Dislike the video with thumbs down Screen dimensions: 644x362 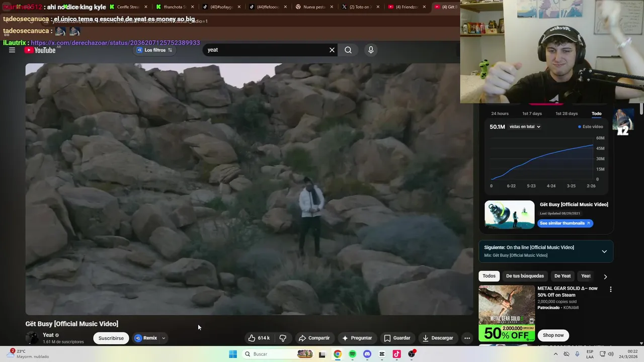pyautogui.click(x=283, y=338)
